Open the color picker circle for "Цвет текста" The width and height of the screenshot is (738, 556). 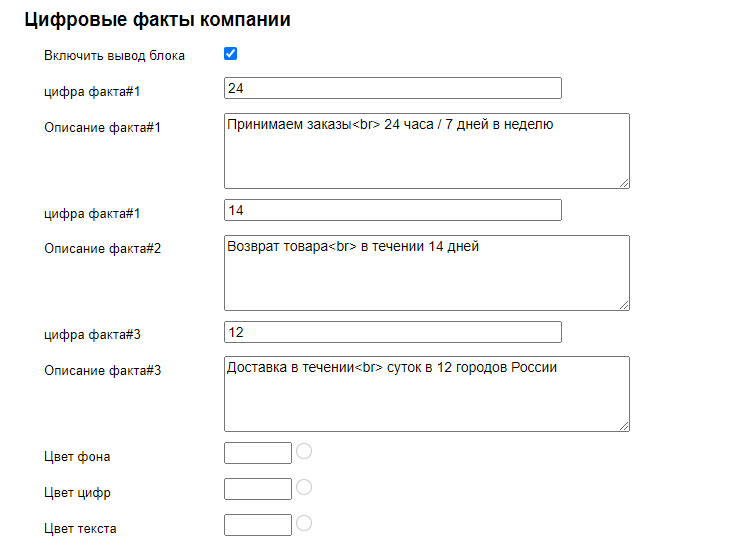pos(304,523)
